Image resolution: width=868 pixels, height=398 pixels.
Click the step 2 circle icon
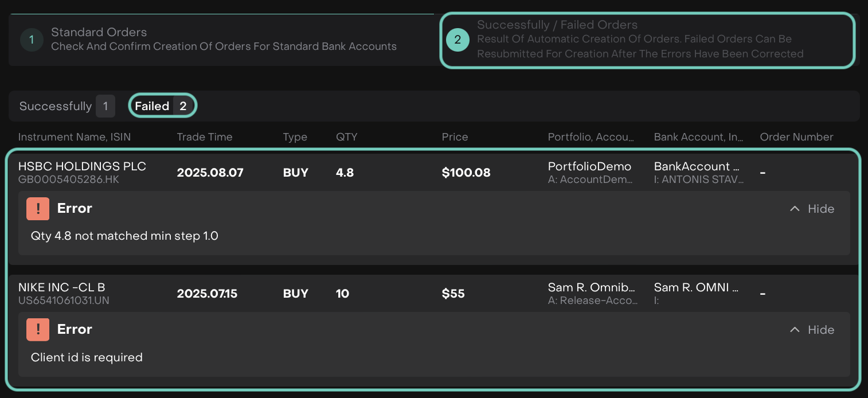click(458, 40)
